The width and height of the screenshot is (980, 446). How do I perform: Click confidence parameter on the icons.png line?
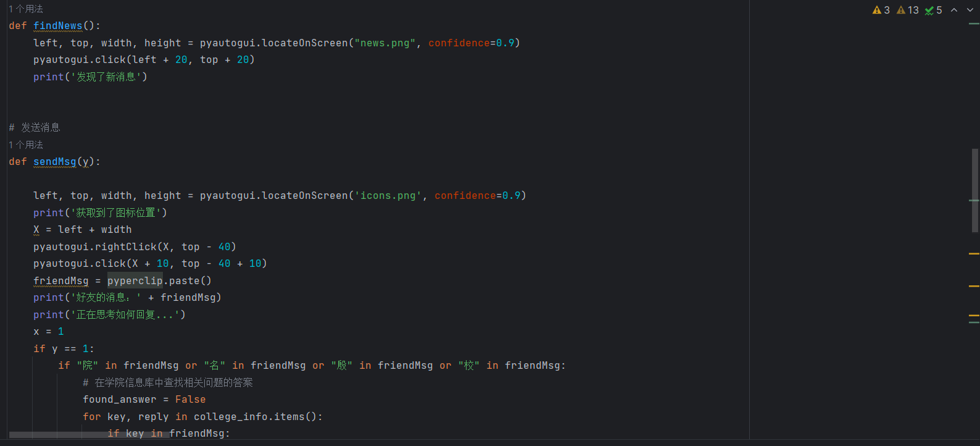point(465,196)
